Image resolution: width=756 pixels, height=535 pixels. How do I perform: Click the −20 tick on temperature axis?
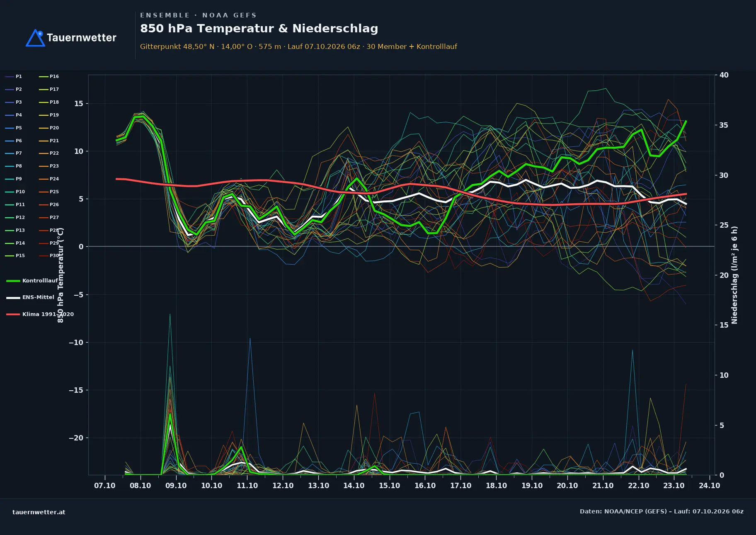pyautogui.click(x=76, y=438)
